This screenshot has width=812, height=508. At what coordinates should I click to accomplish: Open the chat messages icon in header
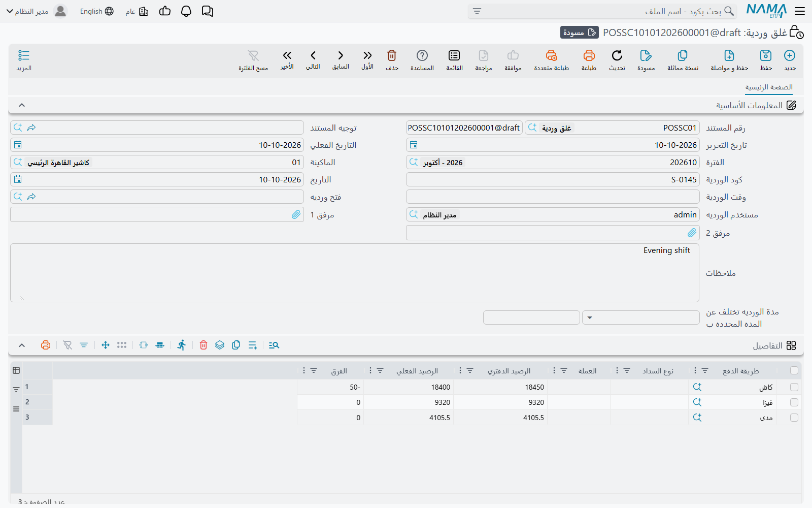[x=208, y=11]
